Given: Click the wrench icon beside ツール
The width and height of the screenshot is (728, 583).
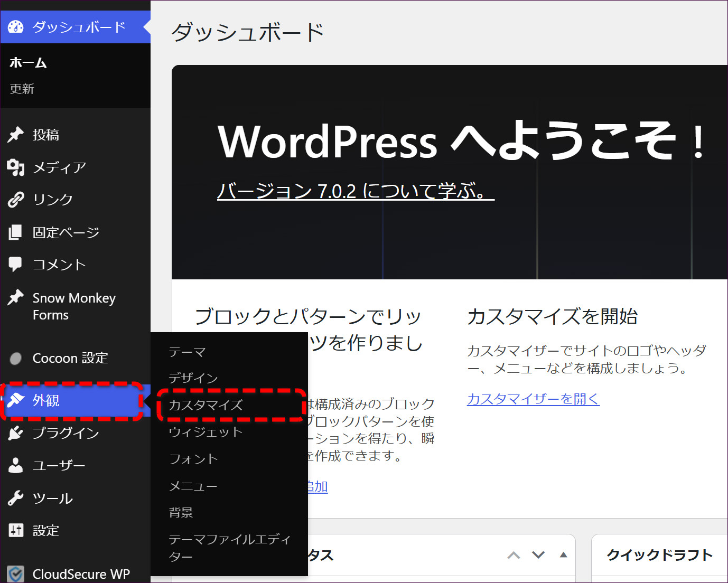Looking at the screenshot, I should [16, 498].
